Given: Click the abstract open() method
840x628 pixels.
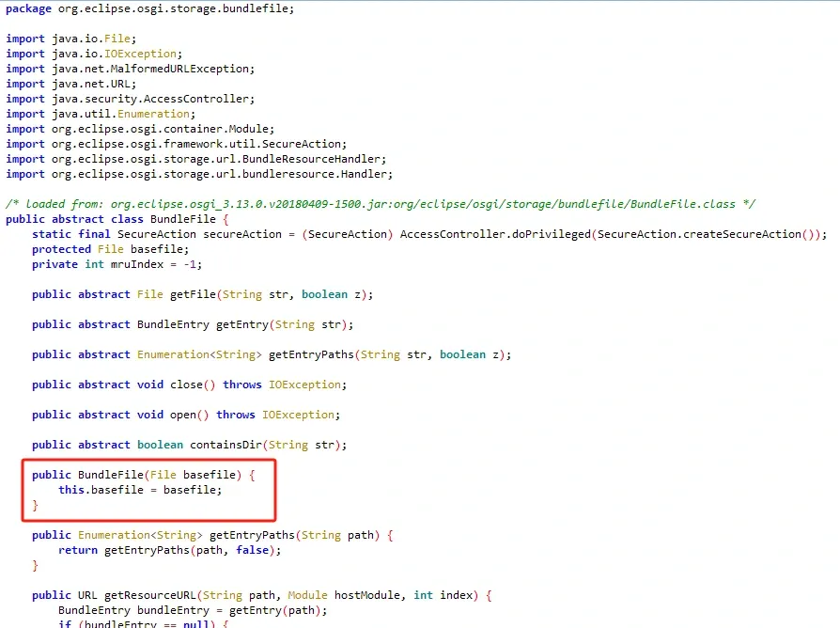Looking at the screenshot, I should pos(186,415).
